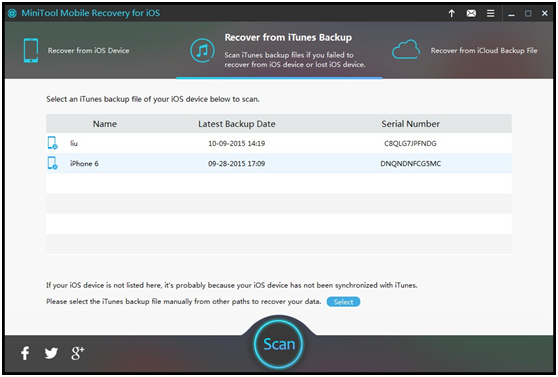
Task: Select the iPhone 6 backup name
Action: (84, 163)
